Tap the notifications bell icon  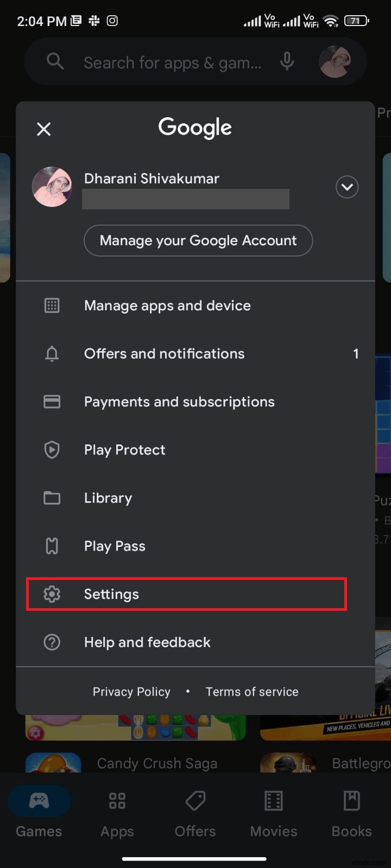(52, 353)
